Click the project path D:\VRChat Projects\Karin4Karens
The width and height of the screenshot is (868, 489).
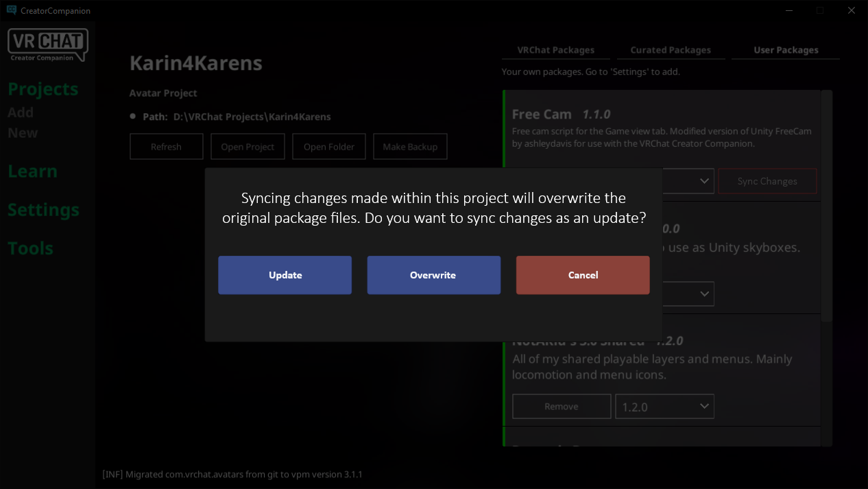[252, 117]
